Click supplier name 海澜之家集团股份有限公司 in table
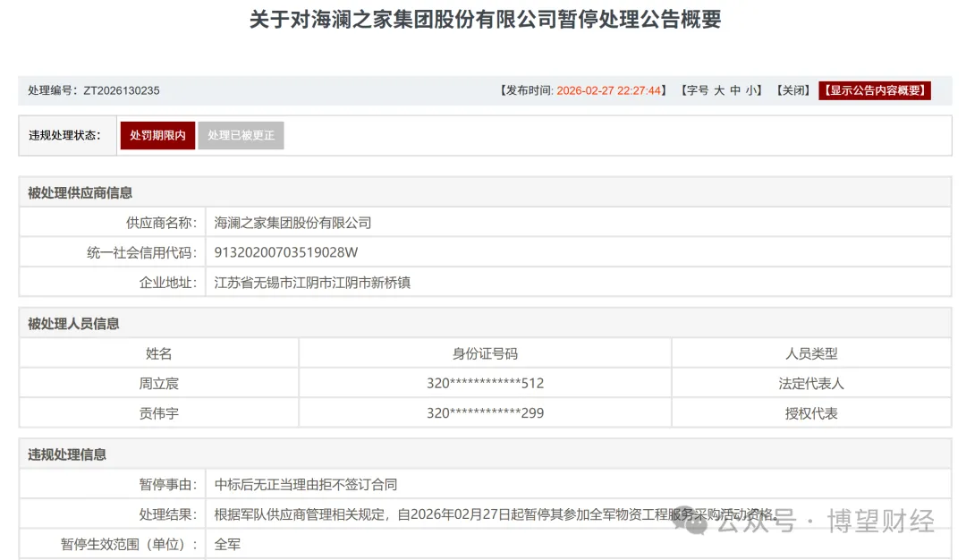Screen dimensions: 966x560 [292, 223]
